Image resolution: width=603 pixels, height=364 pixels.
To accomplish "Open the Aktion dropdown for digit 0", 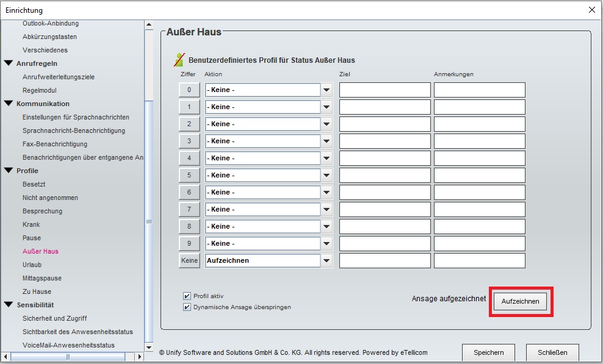I will (327, 90).
